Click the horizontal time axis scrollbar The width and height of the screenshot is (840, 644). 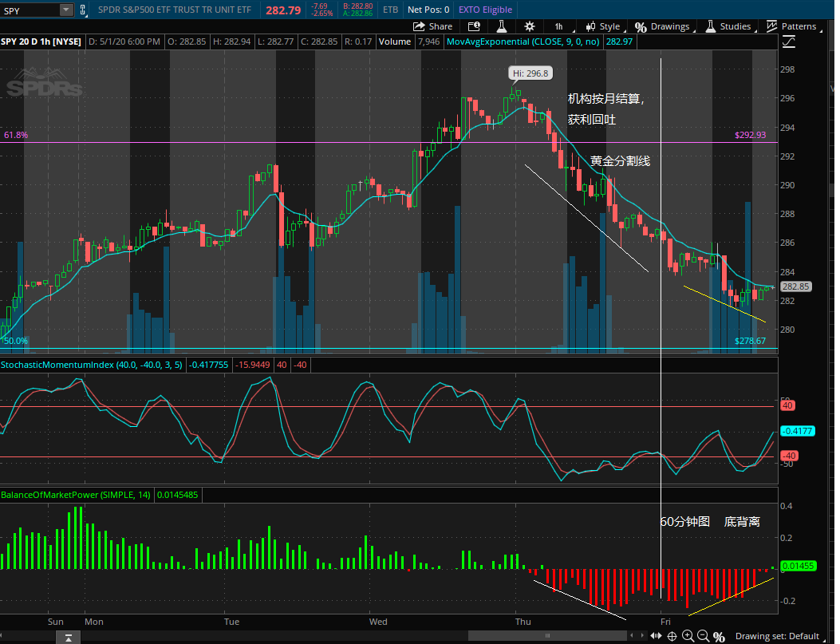(547, 635)
